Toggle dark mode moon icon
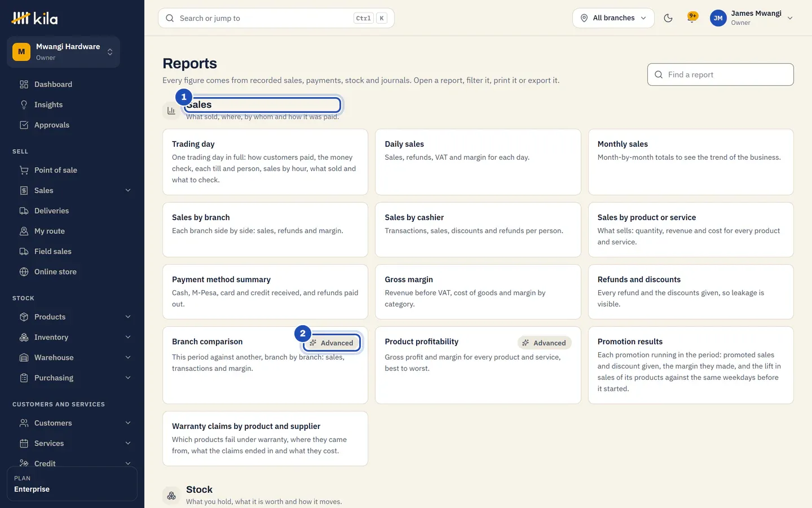This screenshot has width=812, height=508. tap(668, 18)
